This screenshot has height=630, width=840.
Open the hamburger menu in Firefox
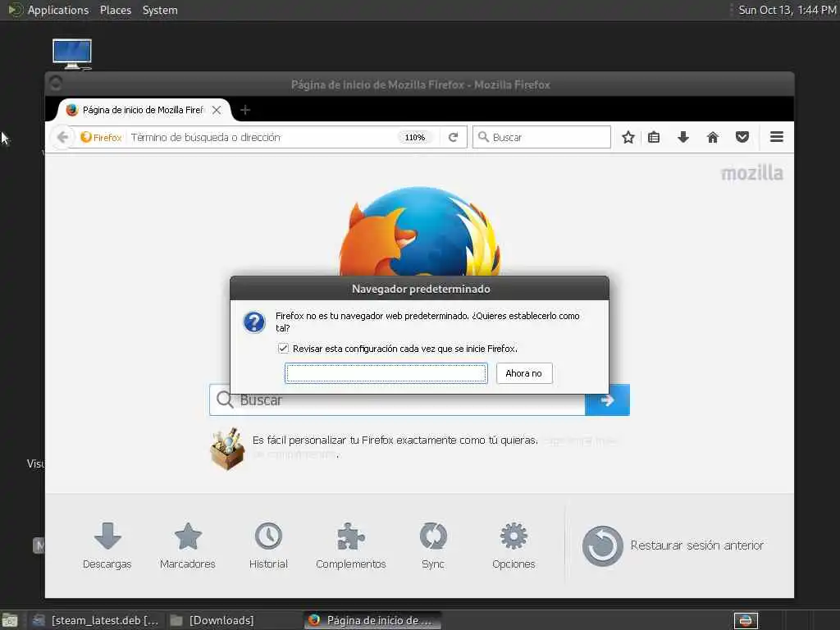[777, 137]
